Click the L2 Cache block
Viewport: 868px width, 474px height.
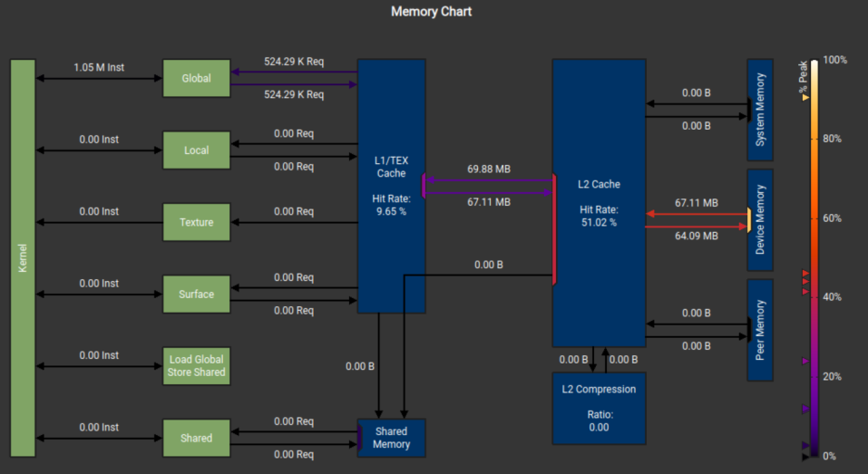[x=599, y=203]
